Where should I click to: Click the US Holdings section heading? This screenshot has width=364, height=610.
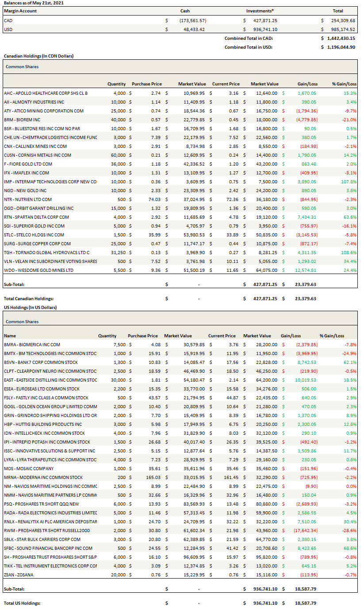pyautogui.click(x=30, y=307)
